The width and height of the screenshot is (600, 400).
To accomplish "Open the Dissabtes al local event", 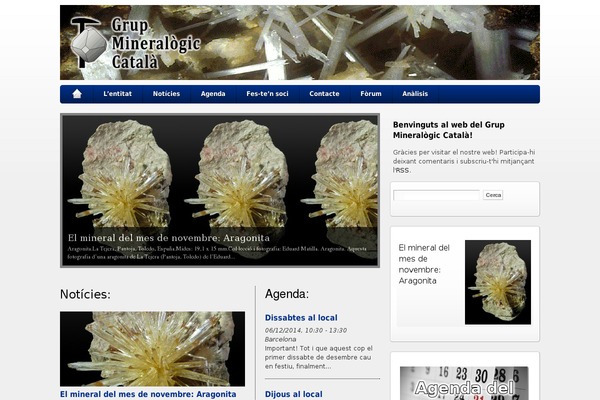I will [x=301, y=318].
